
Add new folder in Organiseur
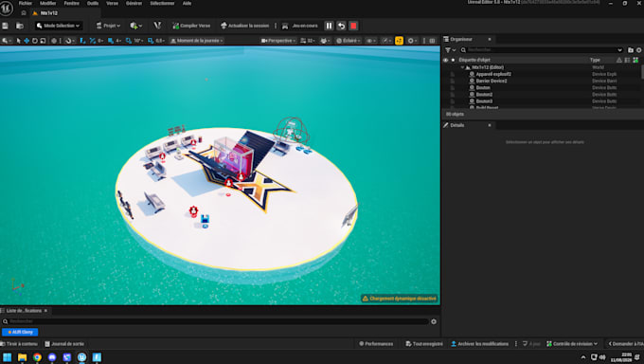tap(631, 50)
